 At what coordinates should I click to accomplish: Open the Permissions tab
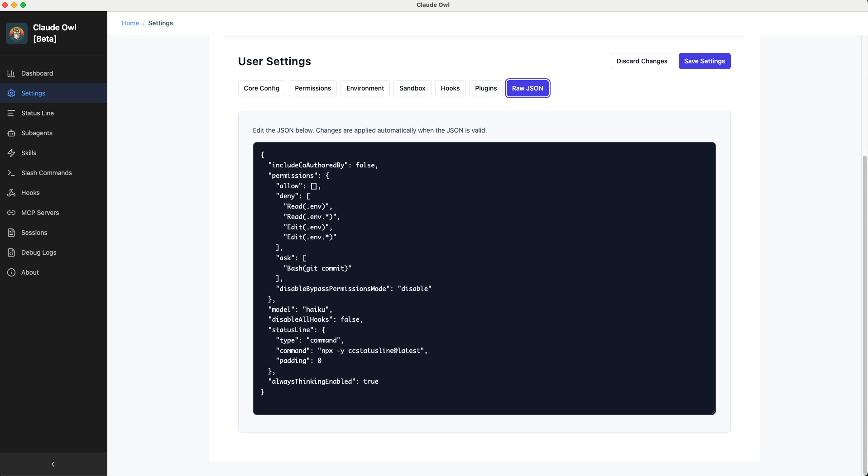[x=312, y=88]
